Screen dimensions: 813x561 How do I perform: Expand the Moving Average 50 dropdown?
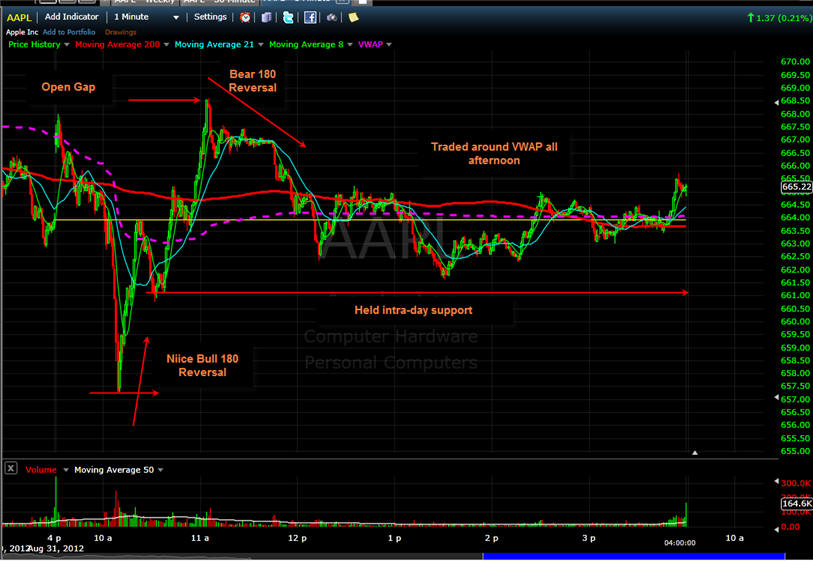click(160, 470)
